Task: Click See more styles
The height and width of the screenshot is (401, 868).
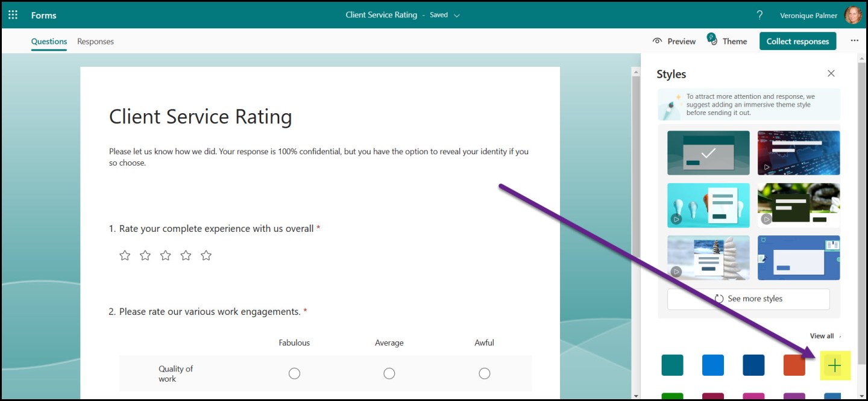Action: coord(748,299)
